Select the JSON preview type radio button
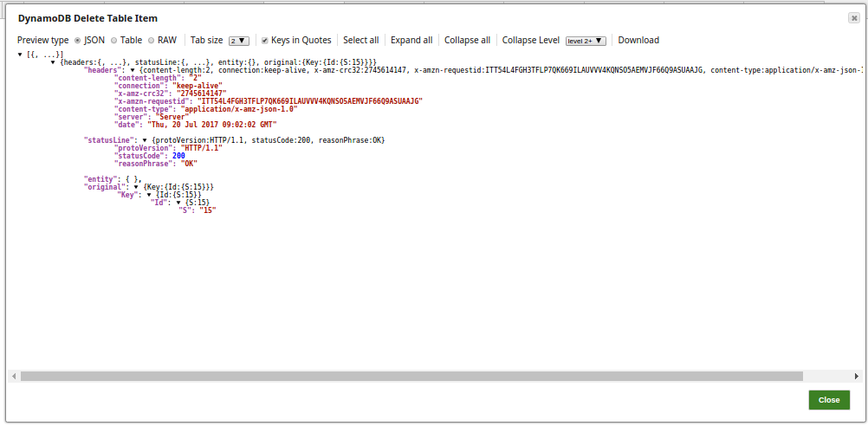868x426 pixels. pos(77,41)
